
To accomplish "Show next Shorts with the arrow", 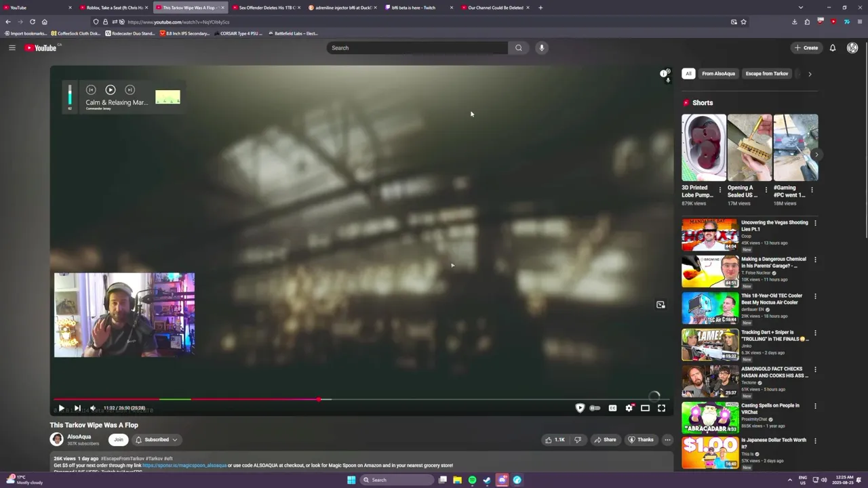I will click(x=816, y=155).
